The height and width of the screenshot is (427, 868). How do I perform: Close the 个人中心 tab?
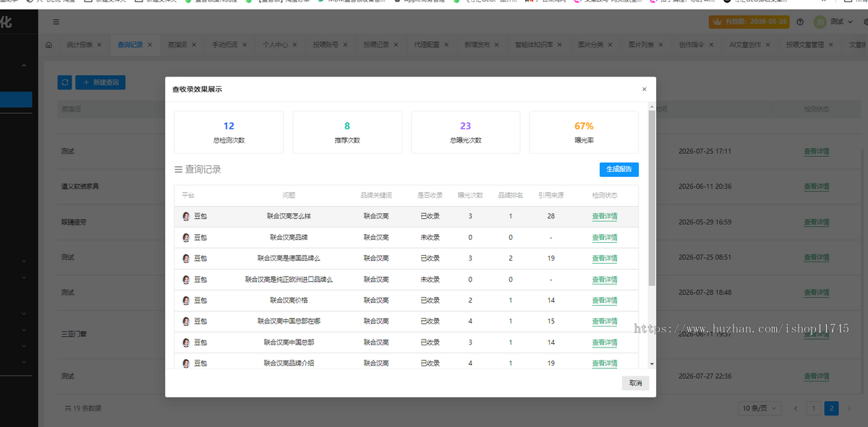[295, 45]
